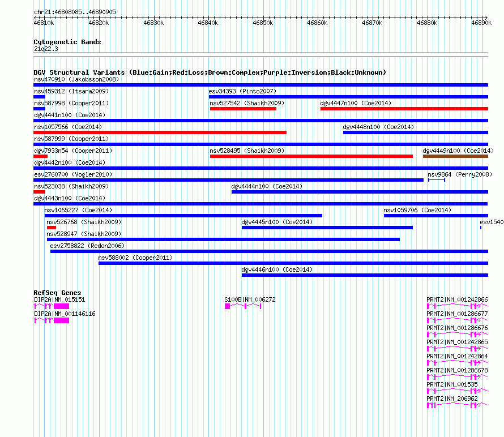The height and width of the screenshot is (437, 504).
Task: Select the Cytogenetic Bands track title
Action: (x=67, y=42)
